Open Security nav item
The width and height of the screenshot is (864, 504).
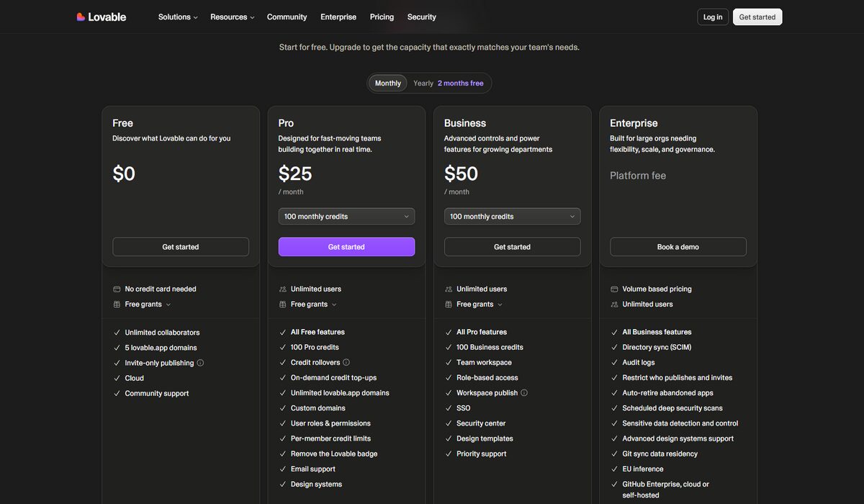click(x=421, y=17)
